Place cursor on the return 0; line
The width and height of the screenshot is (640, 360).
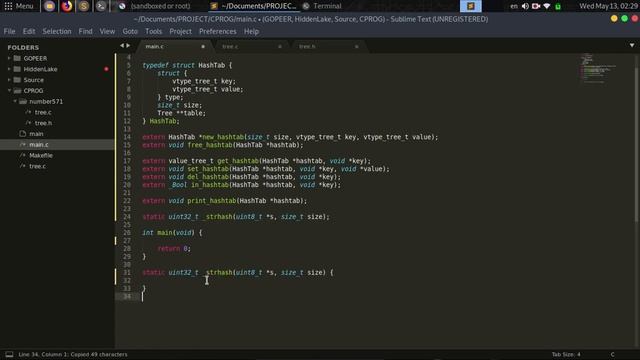pyautogui.click(x=174, y=249)
